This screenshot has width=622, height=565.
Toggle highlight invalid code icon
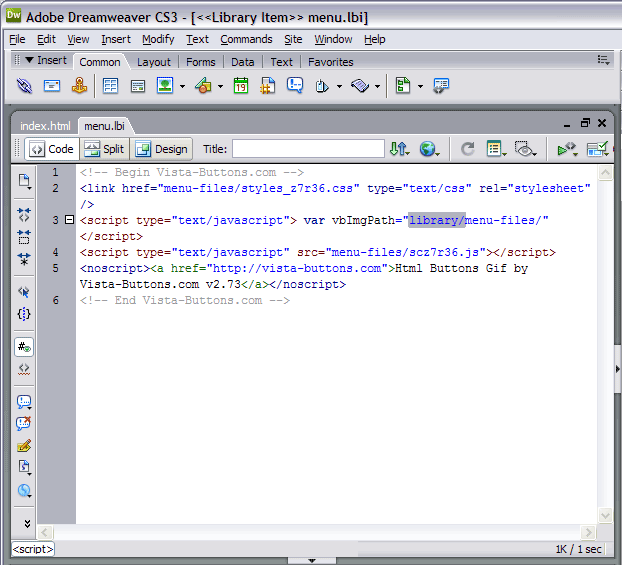click(24, 369)
